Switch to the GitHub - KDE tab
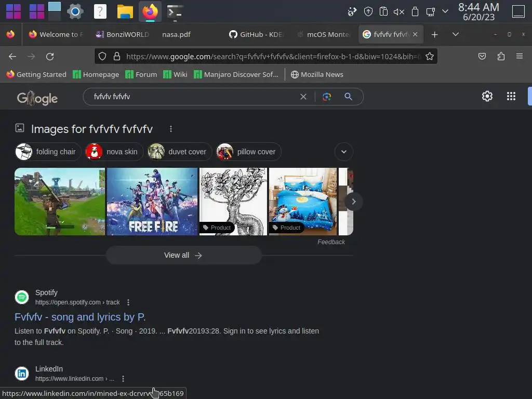 click(x=257, y=34)
